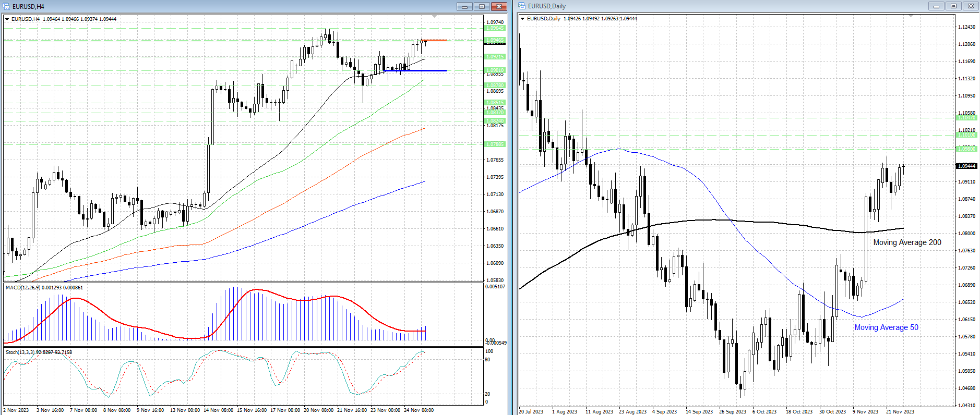980x415 pixels.
Task: Click the 1.09444 current price tag on Daily
Action: pos(966,166)
